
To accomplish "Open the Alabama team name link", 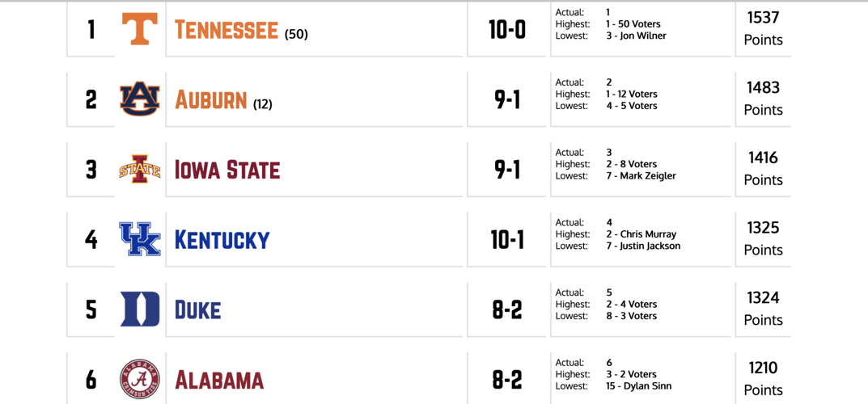I will pyautogui.click(x=219, y=381).
